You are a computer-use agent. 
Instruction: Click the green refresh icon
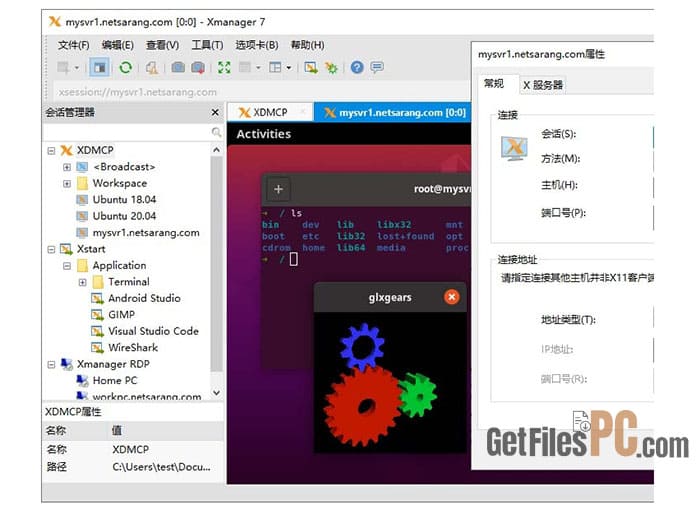tap(125, 68)
